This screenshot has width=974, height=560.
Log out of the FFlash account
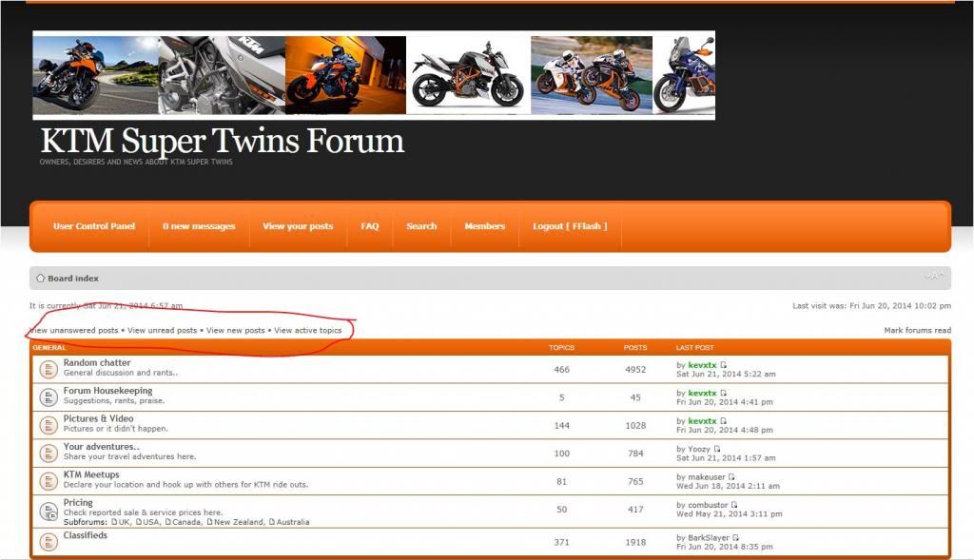click(x=570, y=226)
